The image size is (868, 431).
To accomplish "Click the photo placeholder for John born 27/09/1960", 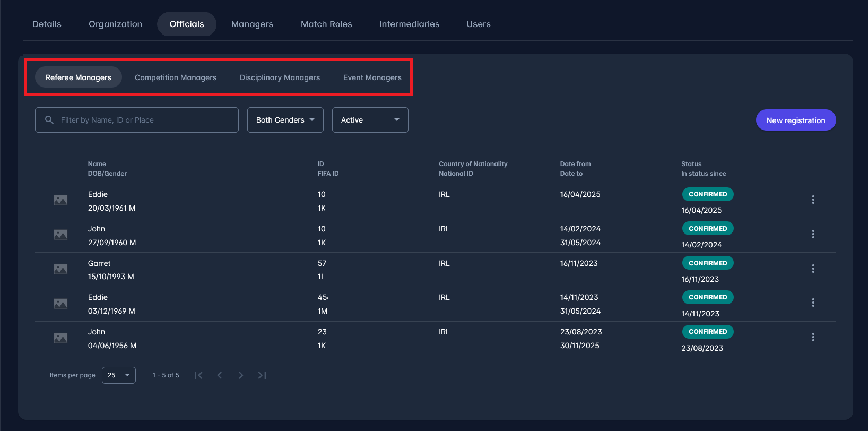I will coord(60,235).
